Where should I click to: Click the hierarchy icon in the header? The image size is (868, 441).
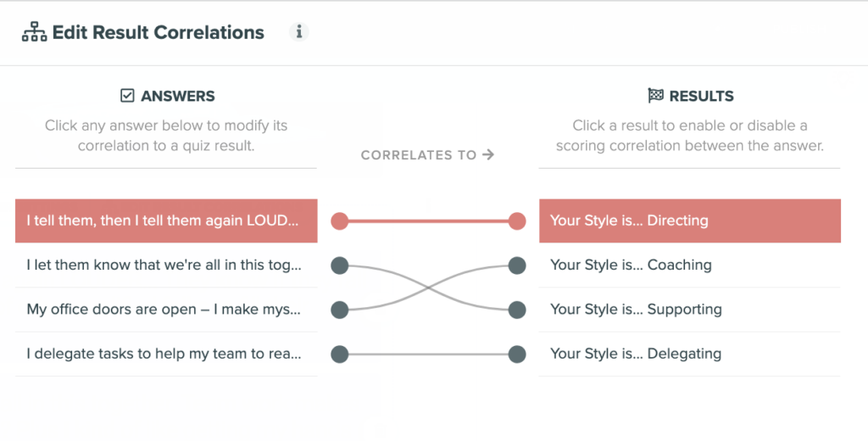pos(34,32)
